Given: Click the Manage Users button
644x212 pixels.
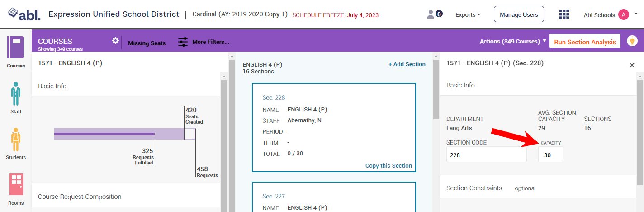Looking at the screenshot, I should point(519,14).
